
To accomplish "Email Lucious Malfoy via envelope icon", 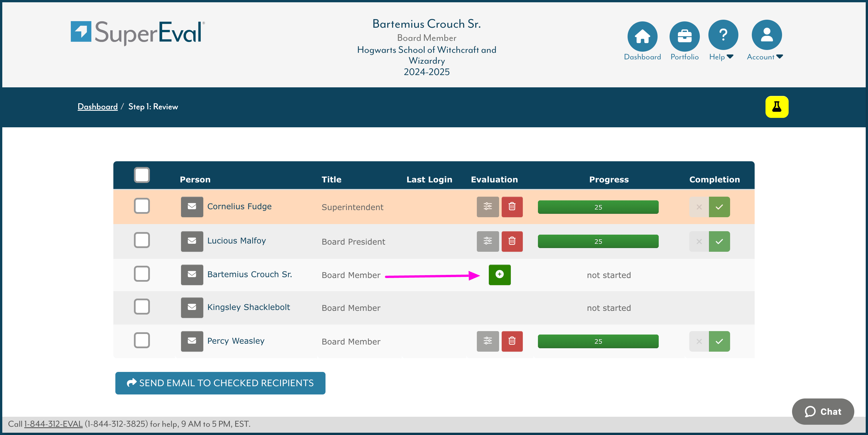I will pos(192,241).
